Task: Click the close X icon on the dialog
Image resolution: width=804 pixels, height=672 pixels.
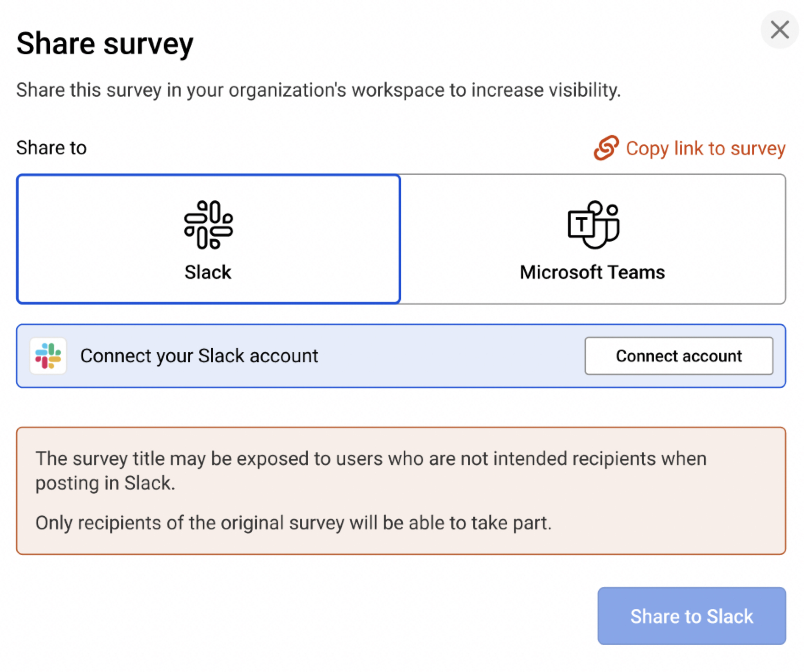Action: tap(779, 30)
